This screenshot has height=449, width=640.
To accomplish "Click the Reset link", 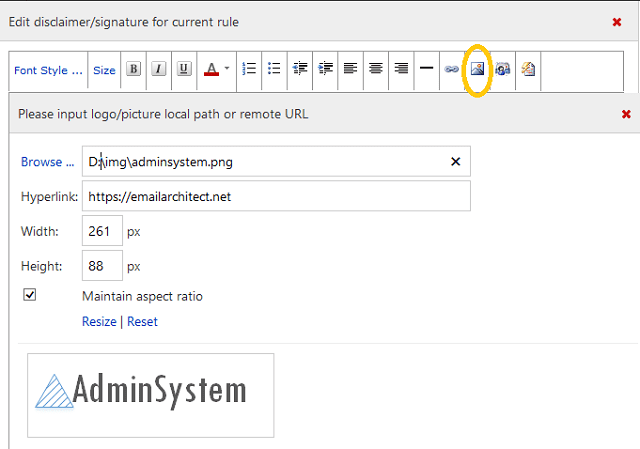I will click(x=142, y=322).
